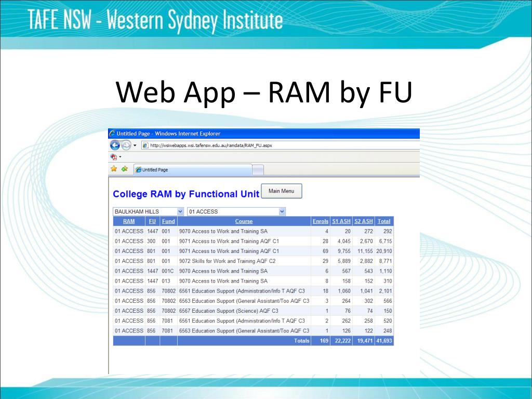Click the Total value '6,715'
The height and width of the screenshot is (399, 532).
(x=385, y=241)
